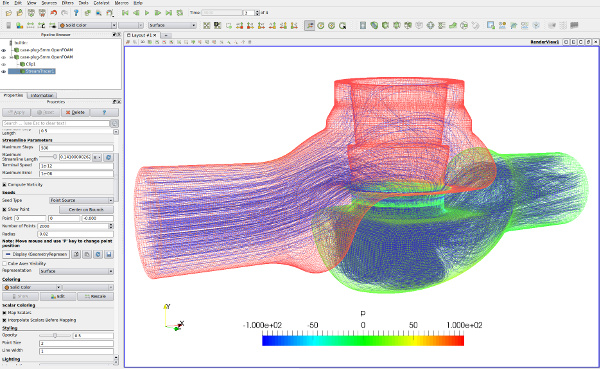Open the File menu
This screenshot has width=600, height=369.
pos(6,3)
